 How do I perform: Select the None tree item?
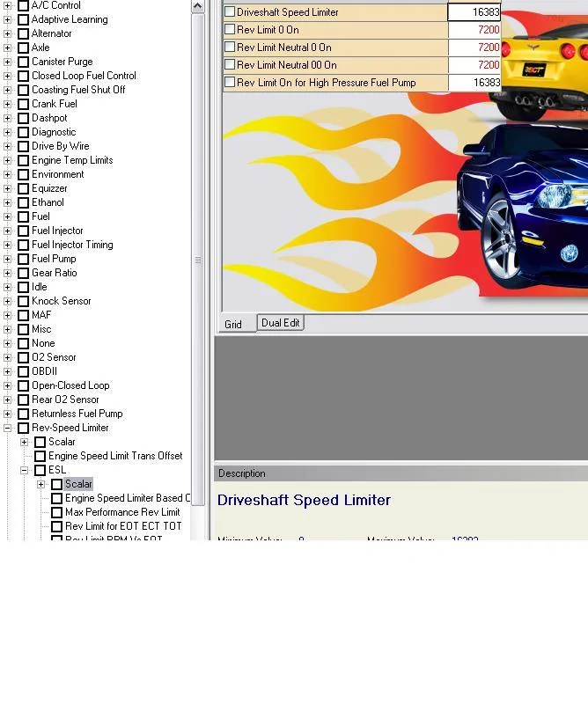click(43, 343)
